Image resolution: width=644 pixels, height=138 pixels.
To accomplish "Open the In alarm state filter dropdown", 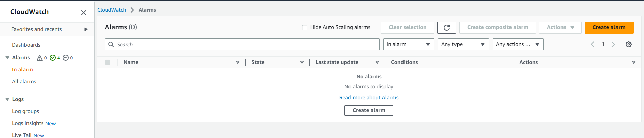I will [x=409, y=44].
